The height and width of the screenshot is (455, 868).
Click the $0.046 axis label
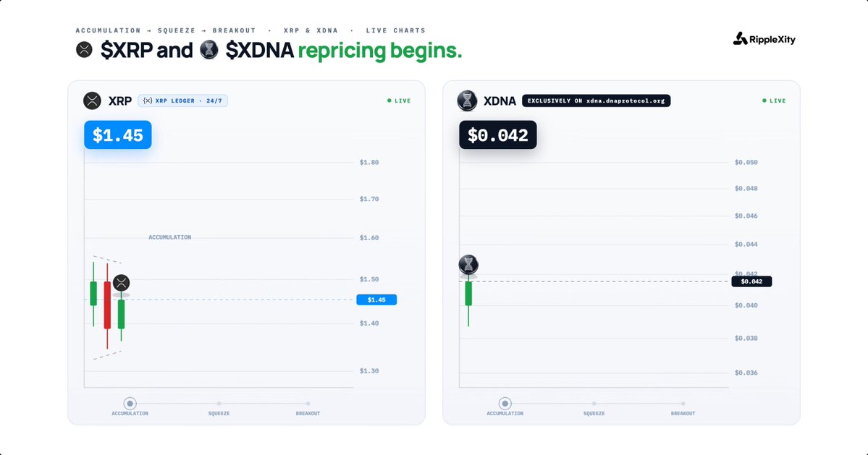point(746,216)
